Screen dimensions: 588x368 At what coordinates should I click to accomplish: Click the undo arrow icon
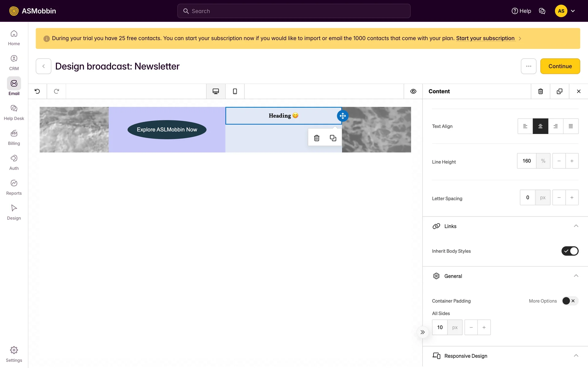37,91
